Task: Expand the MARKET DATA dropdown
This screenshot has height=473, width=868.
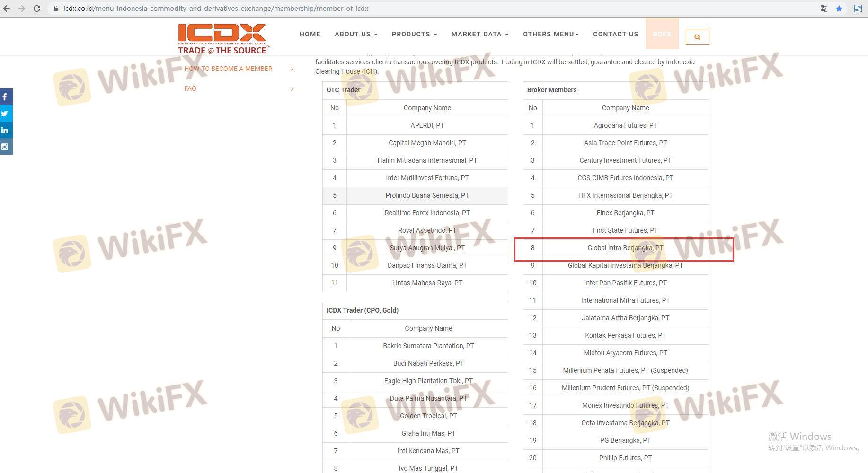Action: click(479, 34)
